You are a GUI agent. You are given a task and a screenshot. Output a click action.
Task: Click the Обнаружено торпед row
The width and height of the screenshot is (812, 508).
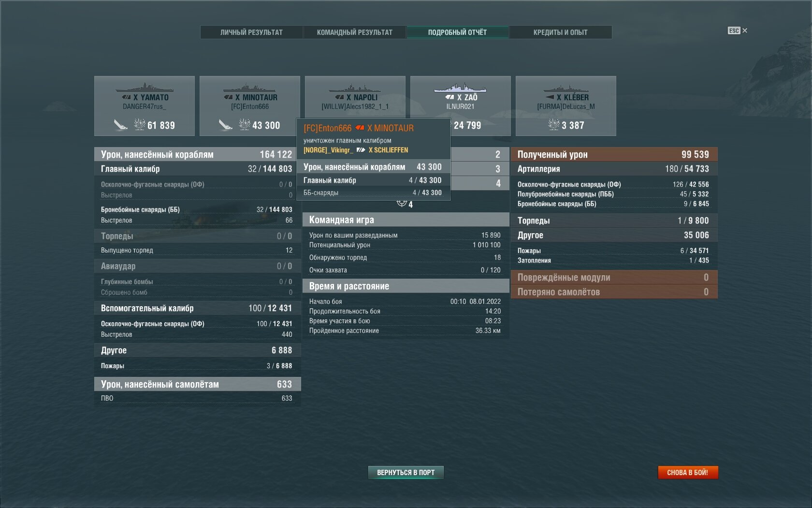(x=405, y=257)
